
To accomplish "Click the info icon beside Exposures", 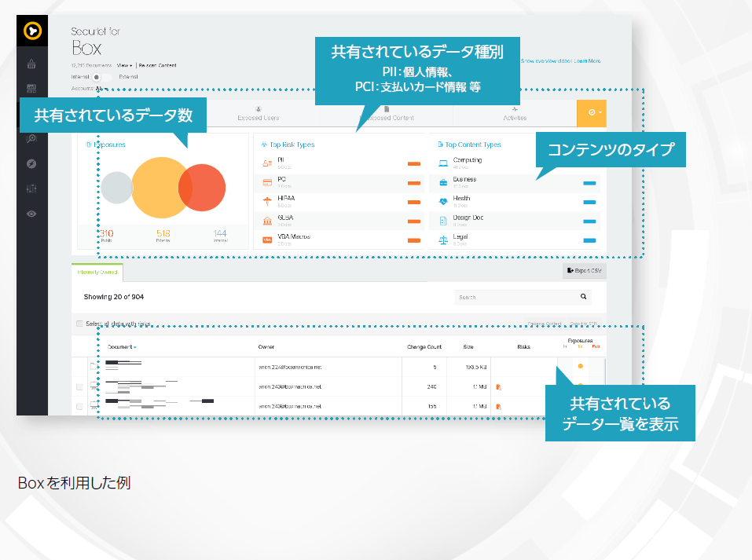I will 88,145.
